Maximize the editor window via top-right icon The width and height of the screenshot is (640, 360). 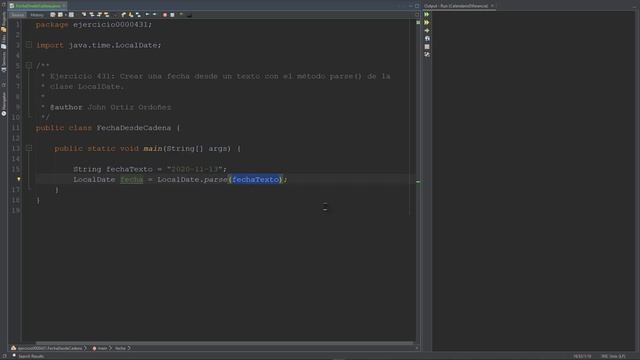[x=417, y=6]
